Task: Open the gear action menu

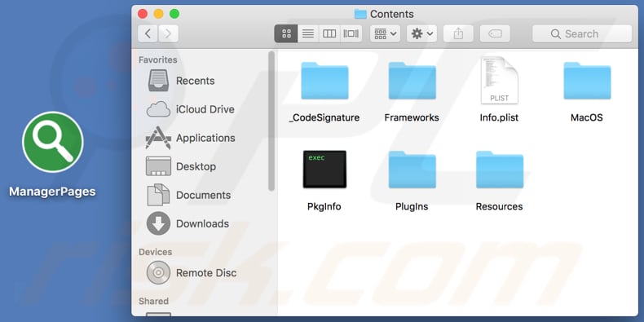Action: [421, 33]
